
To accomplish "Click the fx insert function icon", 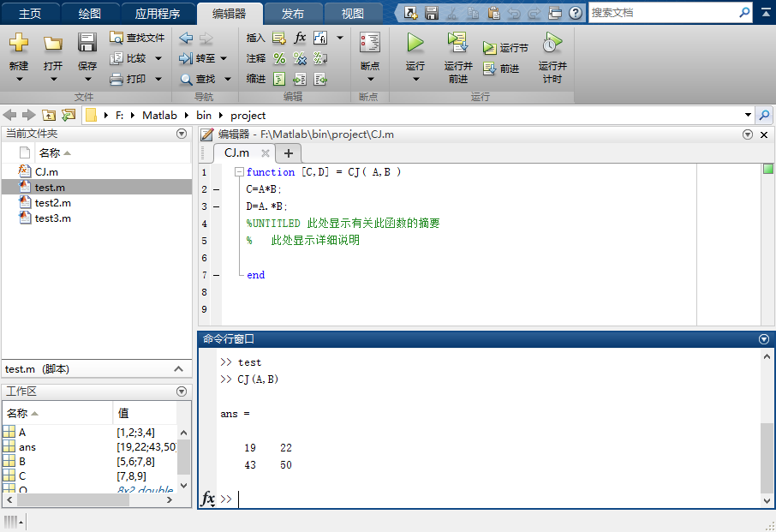I will click(x=300, y=38).
